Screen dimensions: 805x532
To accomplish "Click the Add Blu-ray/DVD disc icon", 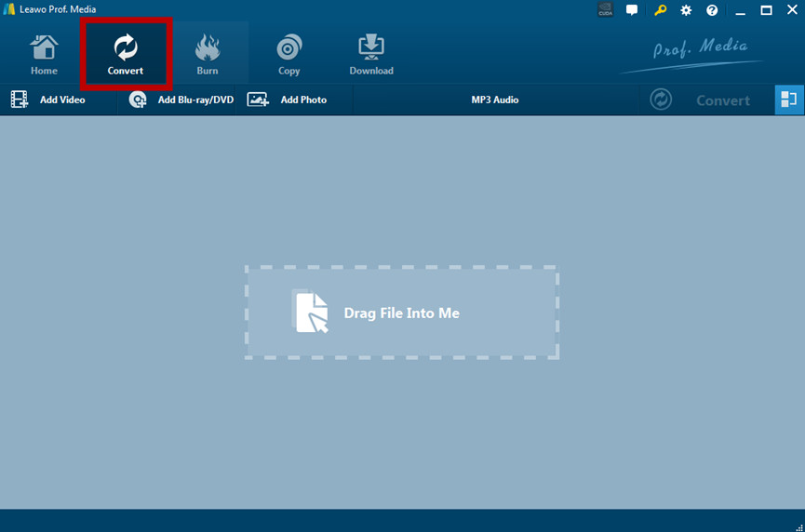I will pos(138,100).
